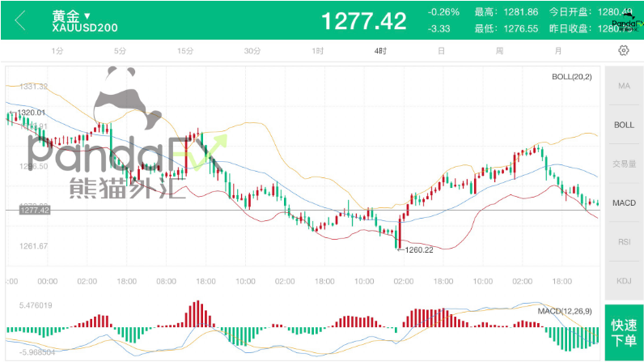Click the MACD(12,26,9) label
Viewport: 644px width, 362px height.
tap(565, 311)
